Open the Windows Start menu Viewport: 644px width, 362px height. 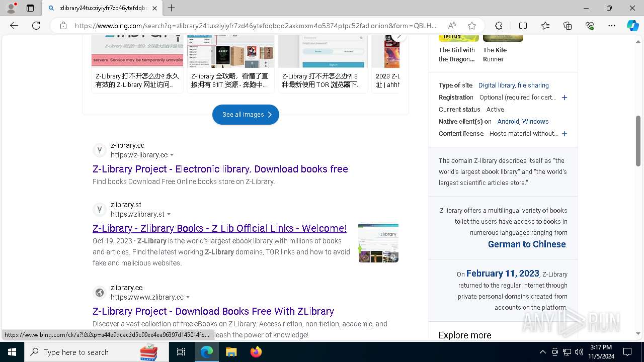pos(12,352)
